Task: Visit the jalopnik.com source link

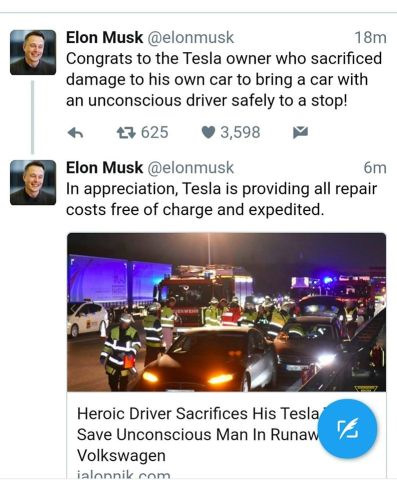Action: [124, 475]
